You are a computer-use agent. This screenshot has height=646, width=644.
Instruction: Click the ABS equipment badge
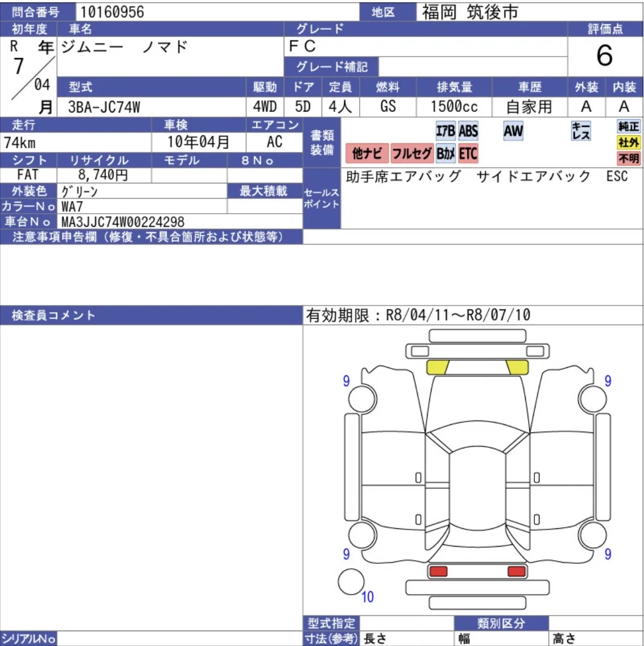click(x=468, y=131)
